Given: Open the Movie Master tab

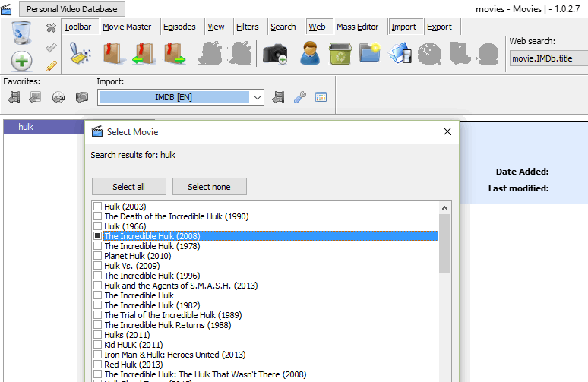Looking at the screenshot, I should click(x=127, y=27).
